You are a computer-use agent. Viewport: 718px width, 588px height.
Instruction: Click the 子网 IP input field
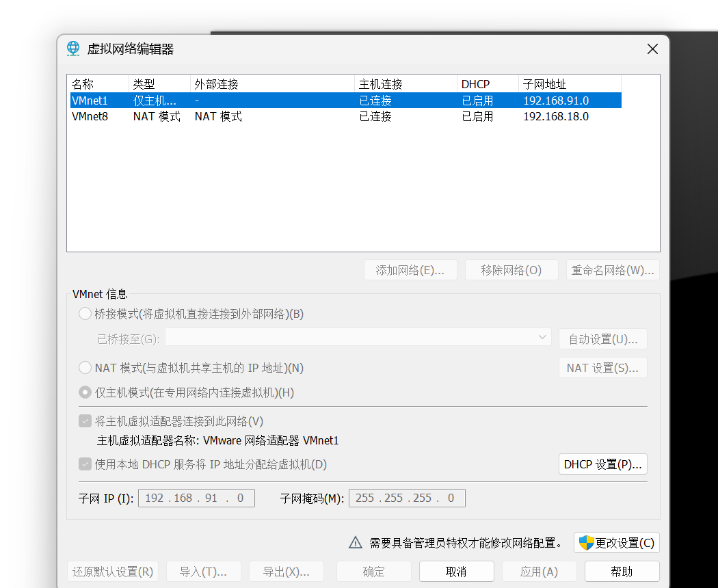click(196, 498)
